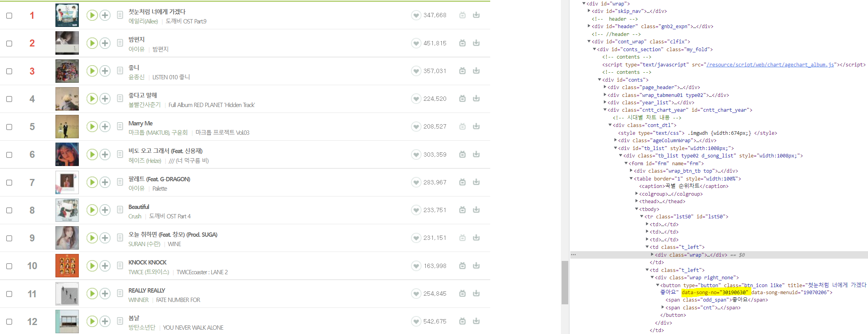Collapse the tbody node
Image resolution: width=868 pixels, height=334 pixels.
point(637,209)
